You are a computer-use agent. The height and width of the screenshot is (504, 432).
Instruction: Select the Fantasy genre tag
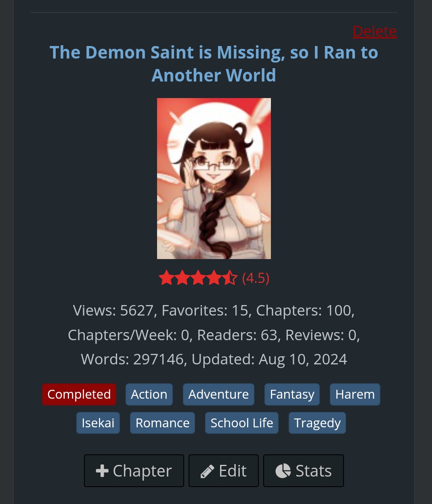[292, 394]
